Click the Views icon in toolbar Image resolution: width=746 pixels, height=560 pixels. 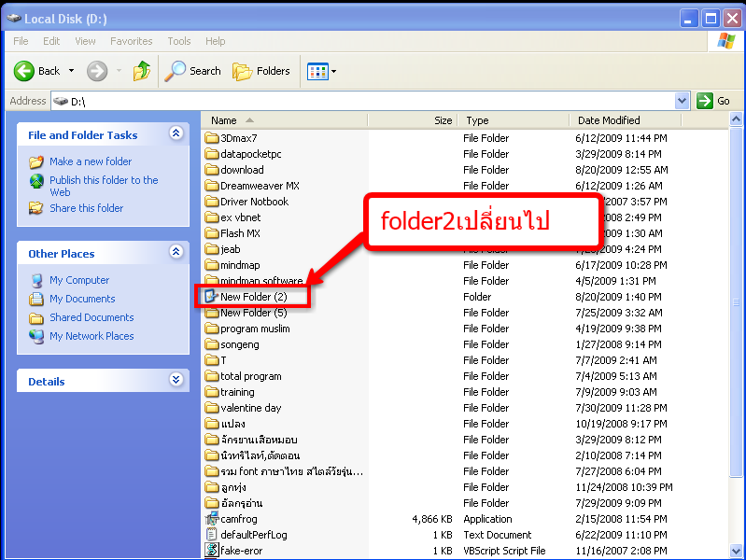coord(317,71)
